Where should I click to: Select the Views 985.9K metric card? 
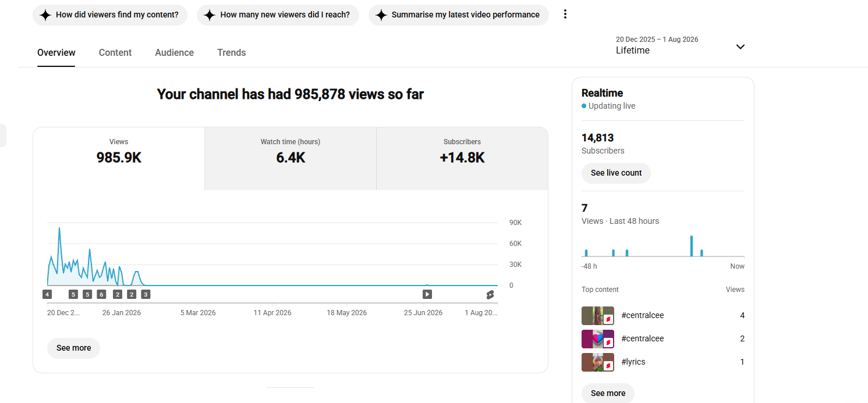pos(119,158)
